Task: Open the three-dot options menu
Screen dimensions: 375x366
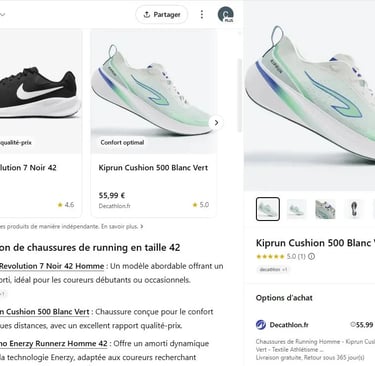Action: (x=202, y=15)
